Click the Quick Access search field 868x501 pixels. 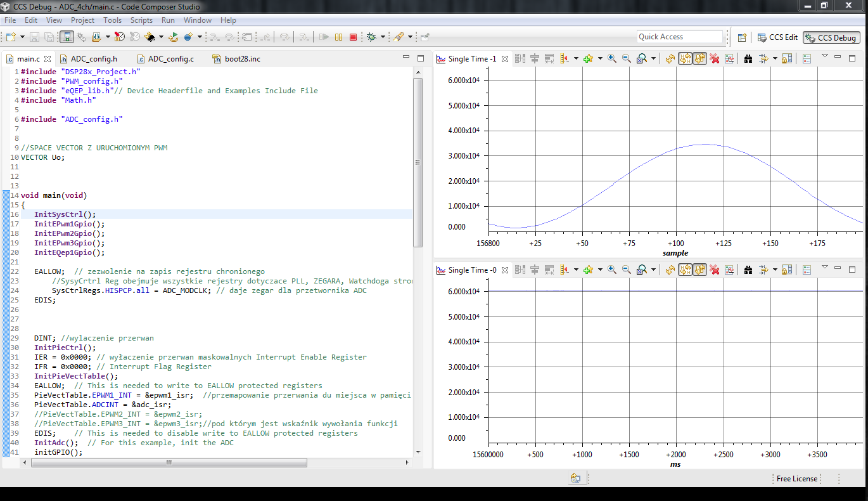(x=679, y=37)
